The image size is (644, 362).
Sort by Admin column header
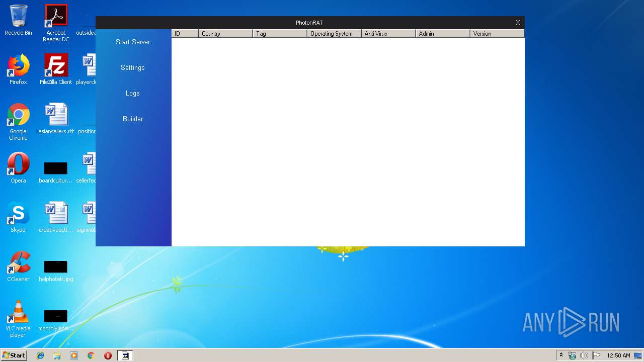[443, 34]
